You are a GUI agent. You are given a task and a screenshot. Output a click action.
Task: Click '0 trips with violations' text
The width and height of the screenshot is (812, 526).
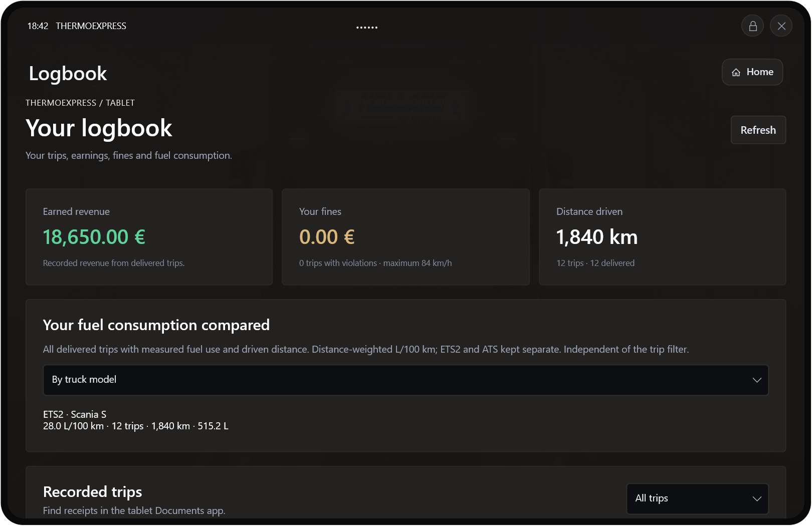(x=338, y=263)
